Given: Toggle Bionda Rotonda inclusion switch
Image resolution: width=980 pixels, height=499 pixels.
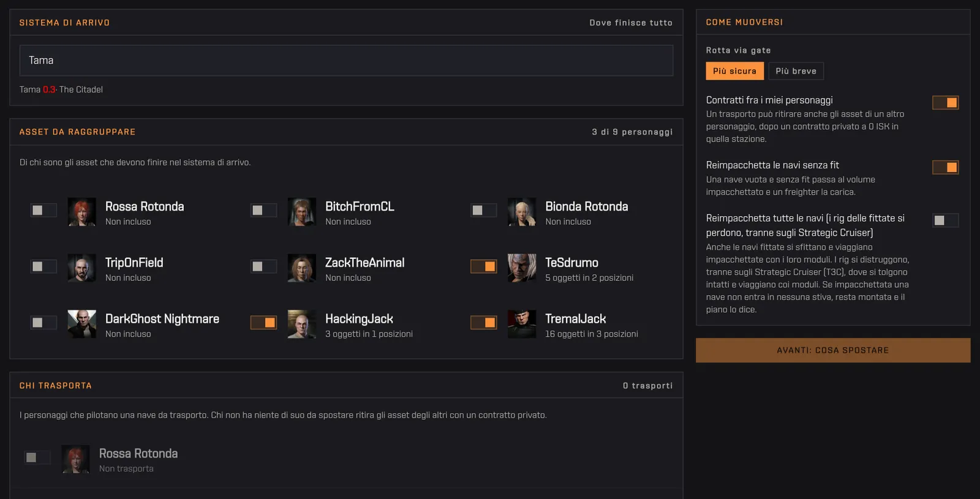Looking at the screenshot, I should tap(483, 210).
